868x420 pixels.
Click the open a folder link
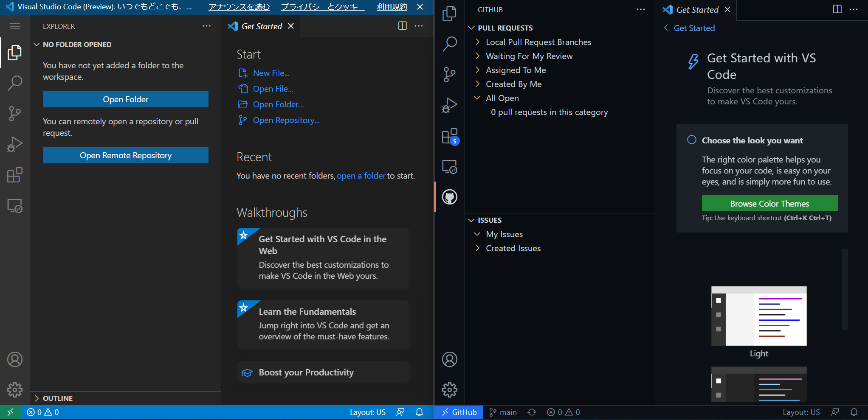point(361,176)
